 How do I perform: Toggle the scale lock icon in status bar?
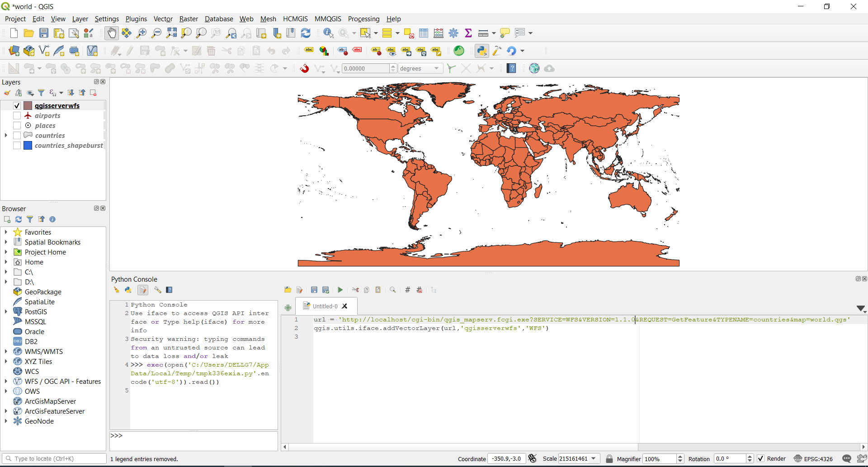609,459
